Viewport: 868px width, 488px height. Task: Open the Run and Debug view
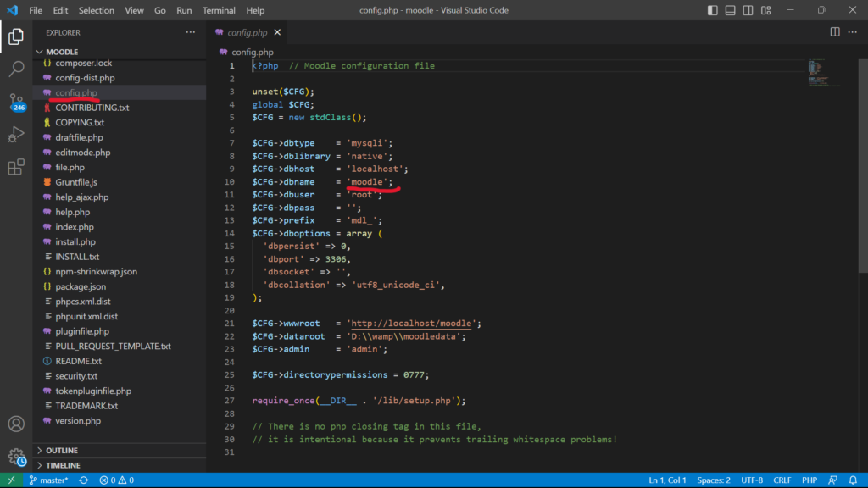(16, 134)
